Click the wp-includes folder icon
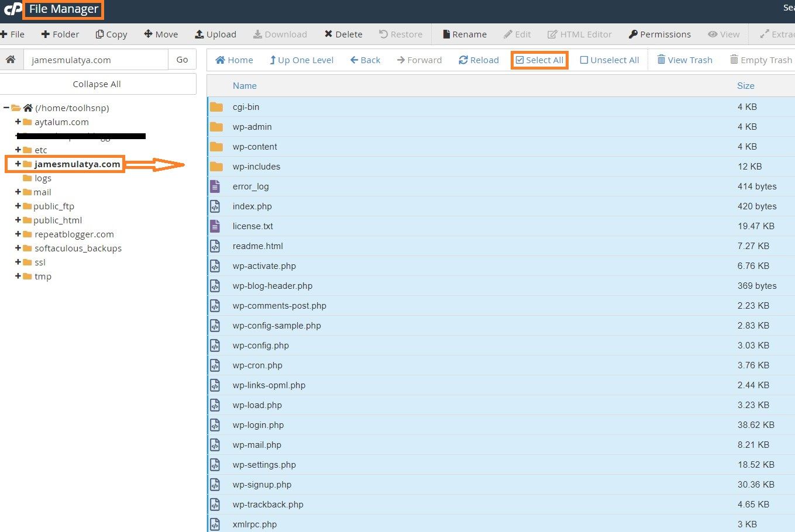The image size is (795, 532). pos(216,167)
